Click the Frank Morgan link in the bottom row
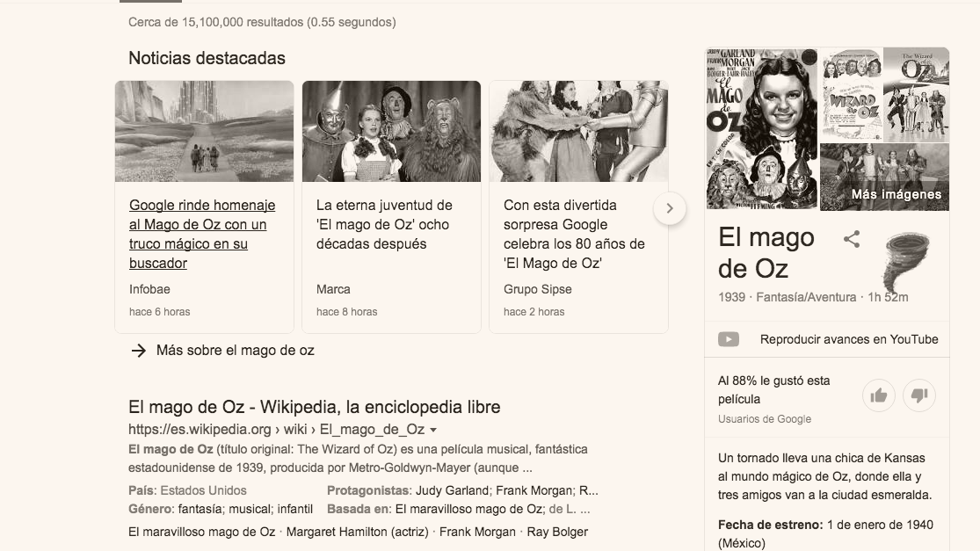 pyautogui.click(x=477, y=532)
